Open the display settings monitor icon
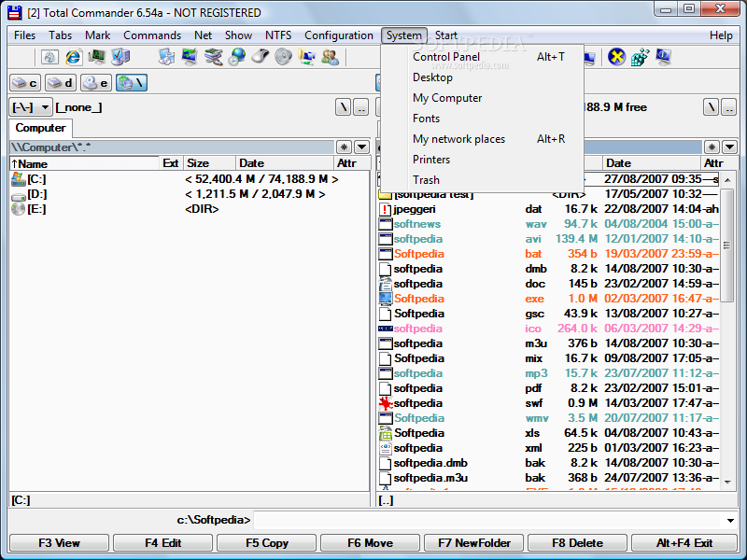This screenshot has width=747, height=560. point(190,57)
